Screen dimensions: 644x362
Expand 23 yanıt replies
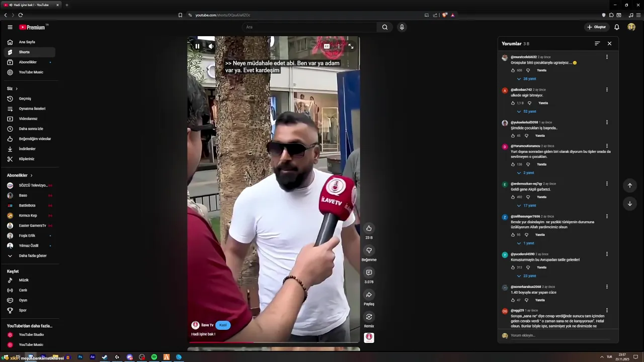coord(526,276)
